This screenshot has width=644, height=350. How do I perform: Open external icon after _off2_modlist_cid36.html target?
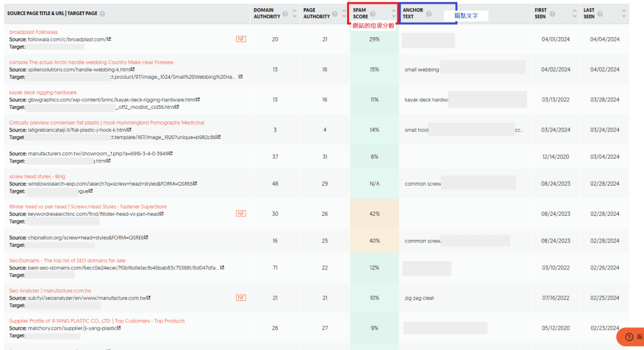pos(177,106)
